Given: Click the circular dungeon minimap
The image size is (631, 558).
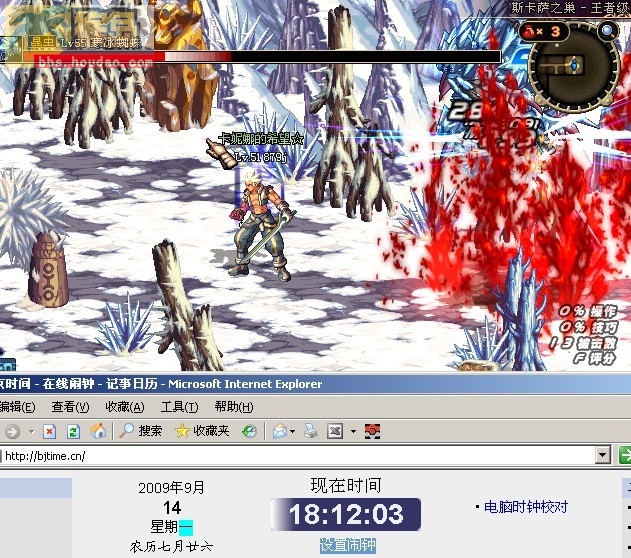Looking at the screenshot, I should [573, 66].
